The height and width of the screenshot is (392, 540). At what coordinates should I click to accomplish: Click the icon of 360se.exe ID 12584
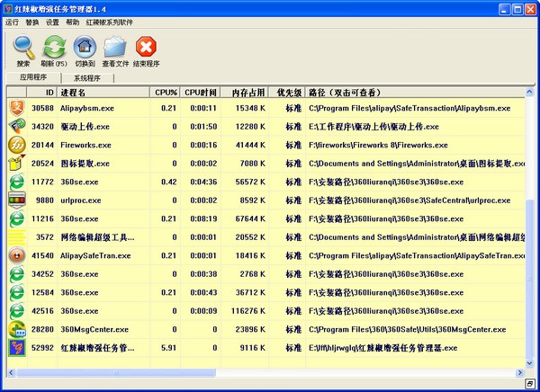pos(16,292)
